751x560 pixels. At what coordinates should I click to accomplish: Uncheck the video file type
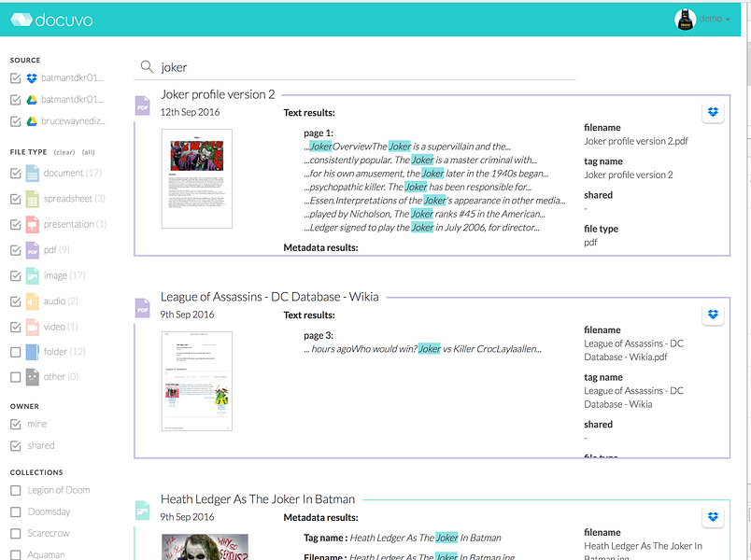point(15,327)
